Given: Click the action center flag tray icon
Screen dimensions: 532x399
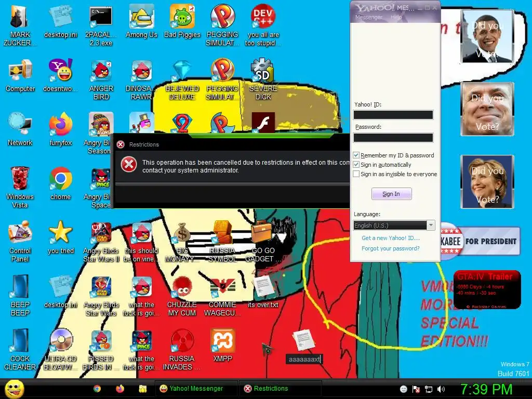Looking at the screenshot, I should point(416,389).
